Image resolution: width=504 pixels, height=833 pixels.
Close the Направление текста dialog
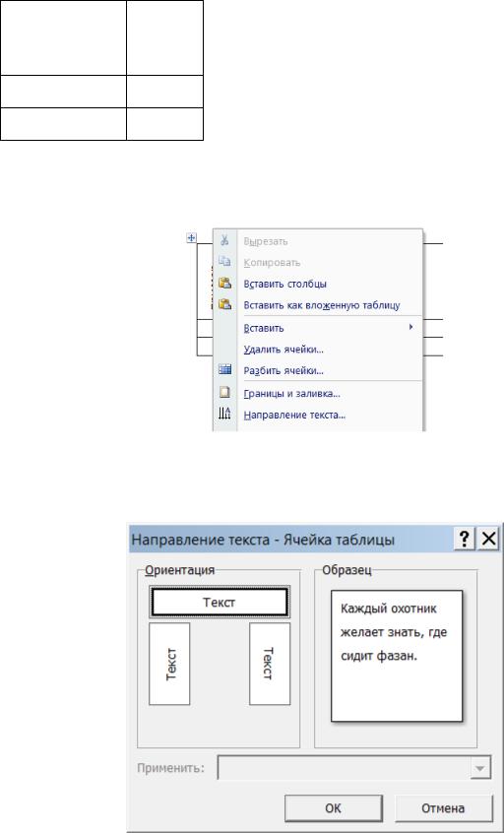click(x=488, y=541)
